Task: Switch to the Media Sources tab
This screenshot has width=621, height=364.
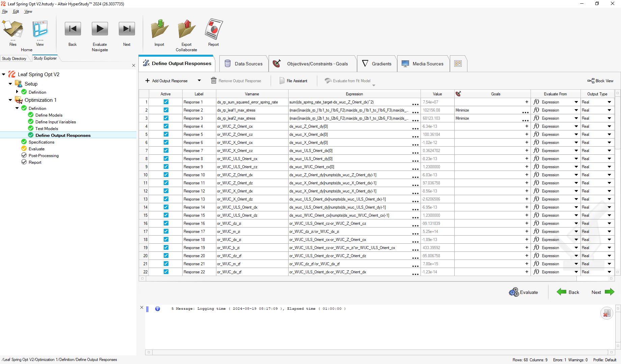Action: (x=423, y=64)
